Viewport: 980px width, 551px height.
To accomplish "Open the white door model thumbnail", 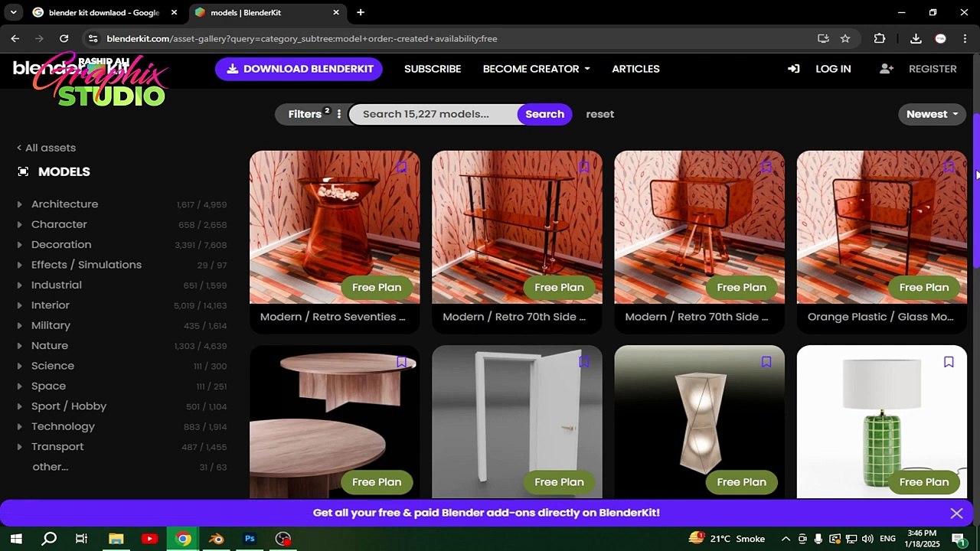I will [x=517, y=422].
